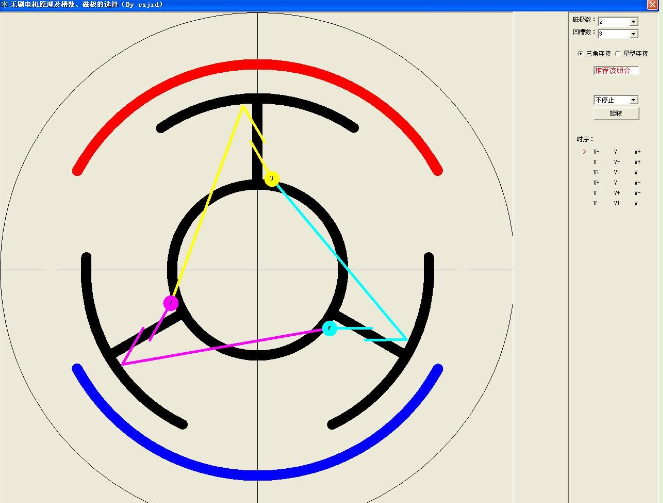Click the rotate button below 不停止
The height and width of the screenshot is (503, 663).
pyautogui.click(x=616, y=113)
